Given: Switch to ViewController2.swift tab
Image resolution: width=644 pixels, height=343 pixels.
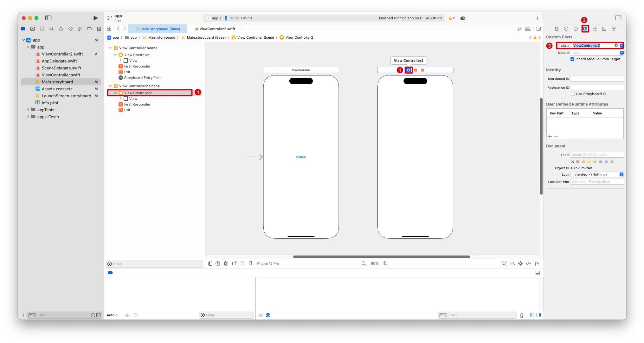Looking at the screenshot, I should pos(217,29).
